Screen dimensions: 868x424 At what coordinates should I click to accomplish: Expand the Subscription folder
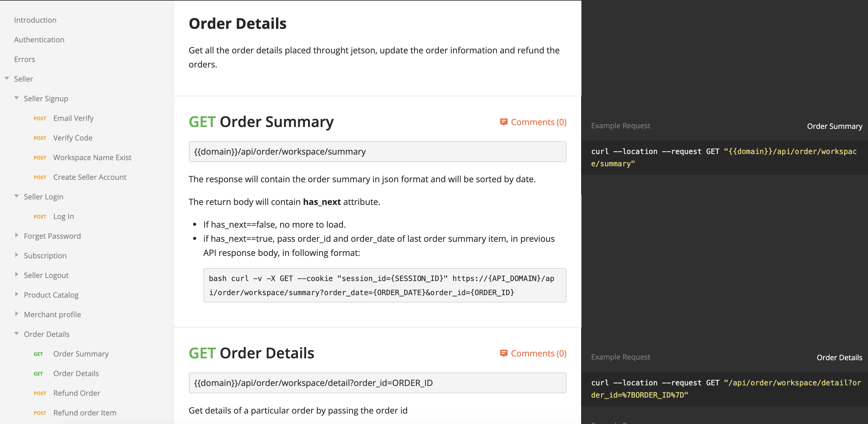tap(17, 255)
